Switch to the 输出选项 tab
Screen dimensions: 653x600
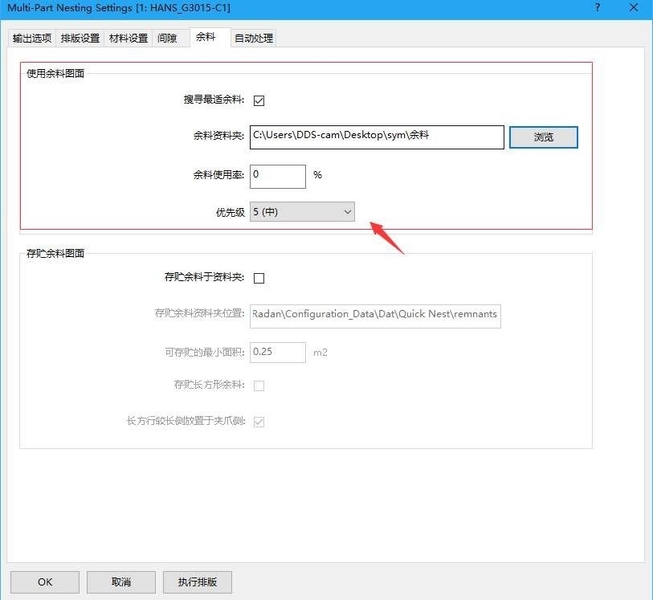pos(32,38)
